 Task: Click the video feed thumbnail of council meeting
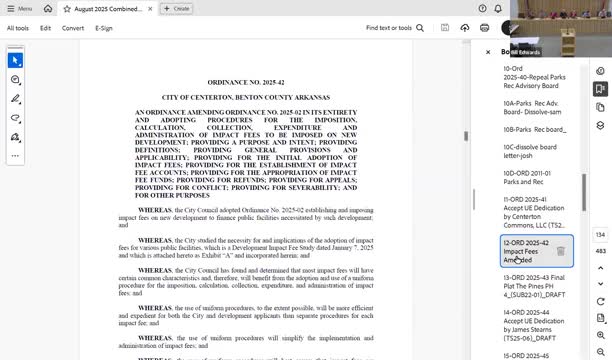[x=560, y=29]
